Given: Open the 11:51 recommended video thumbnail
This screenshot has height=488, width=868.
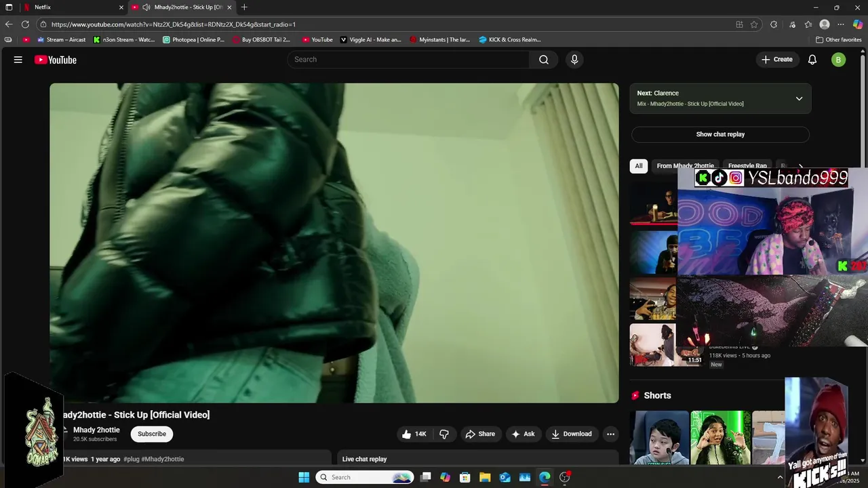Looking at the screenshot, I should tap(667, 344).
